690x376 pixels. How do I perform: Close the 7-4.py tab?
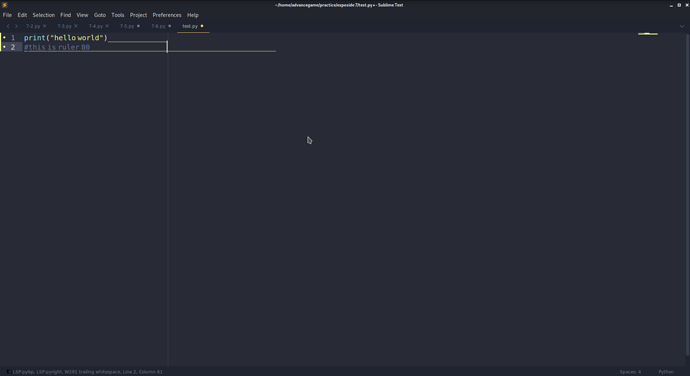click(x=107, y=26)
